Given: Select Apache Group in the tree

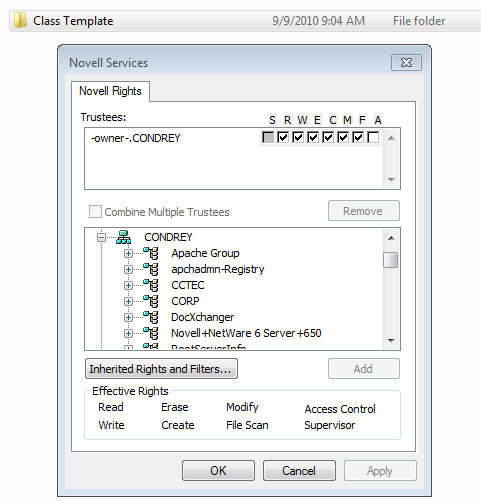Looking at the screenshot, I should pos(205,253).
